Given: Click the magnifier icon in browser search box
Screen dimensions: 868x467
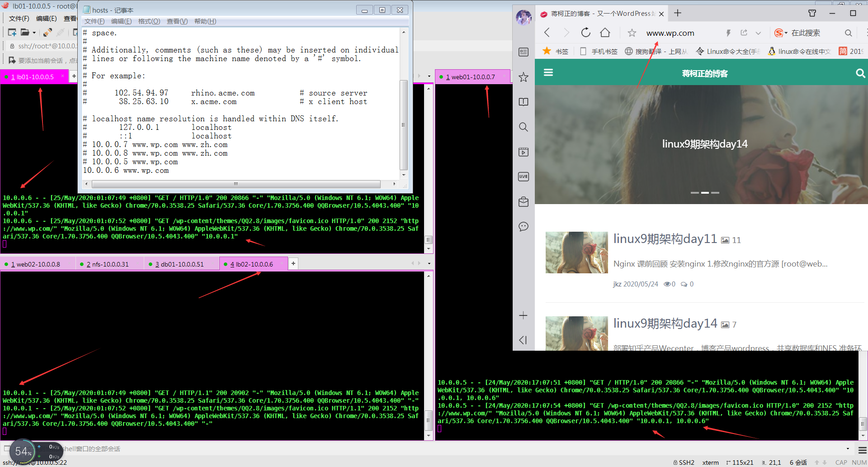Looking at the screenshot, I should click(848, 33).
